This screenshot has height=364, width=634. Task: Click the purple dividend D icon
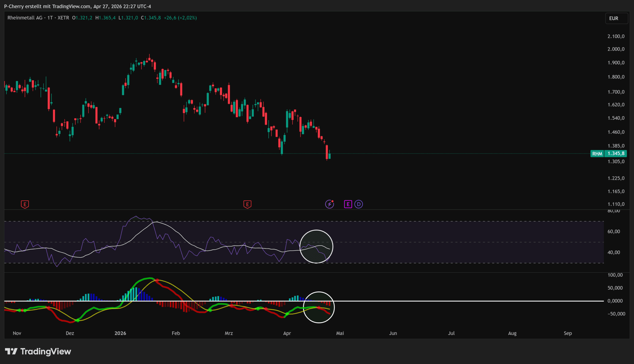click(359, 204)
